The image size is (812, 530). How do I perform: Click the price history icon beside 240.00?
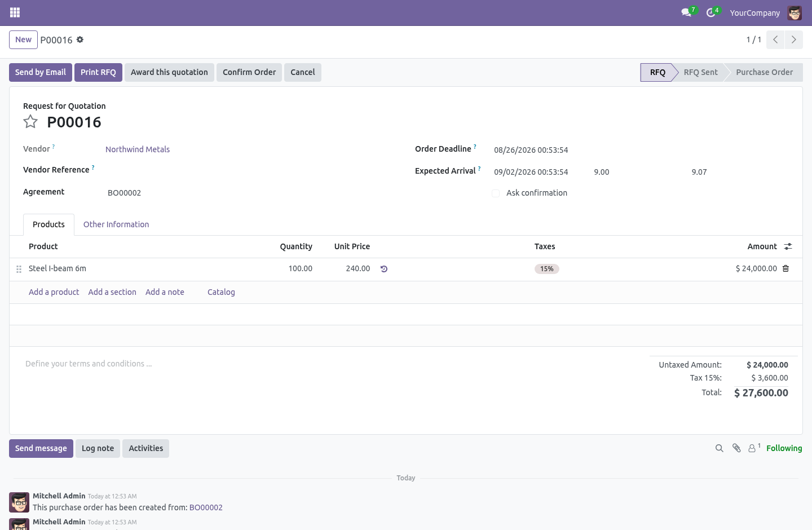click(384, 269)
